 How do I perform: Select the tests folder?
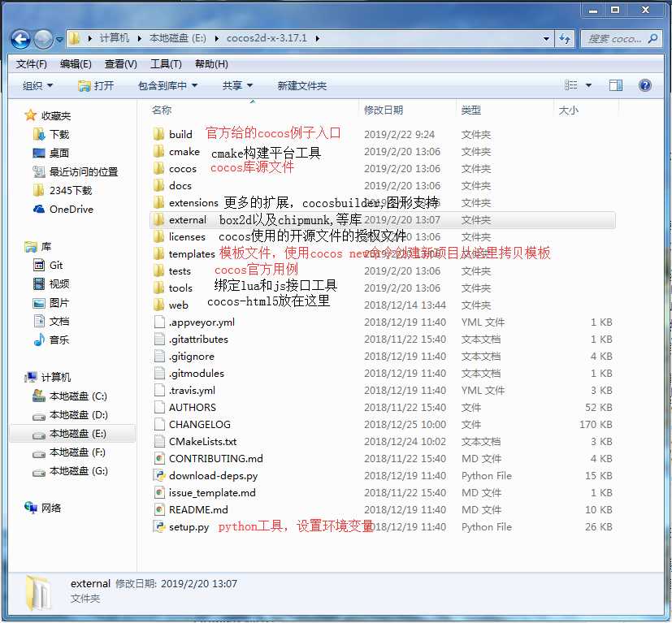[171, 271]
